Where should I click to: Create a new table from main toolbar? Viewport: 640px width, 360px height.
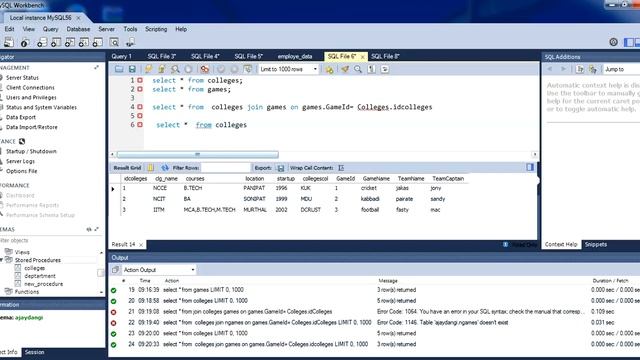[56, 42]
